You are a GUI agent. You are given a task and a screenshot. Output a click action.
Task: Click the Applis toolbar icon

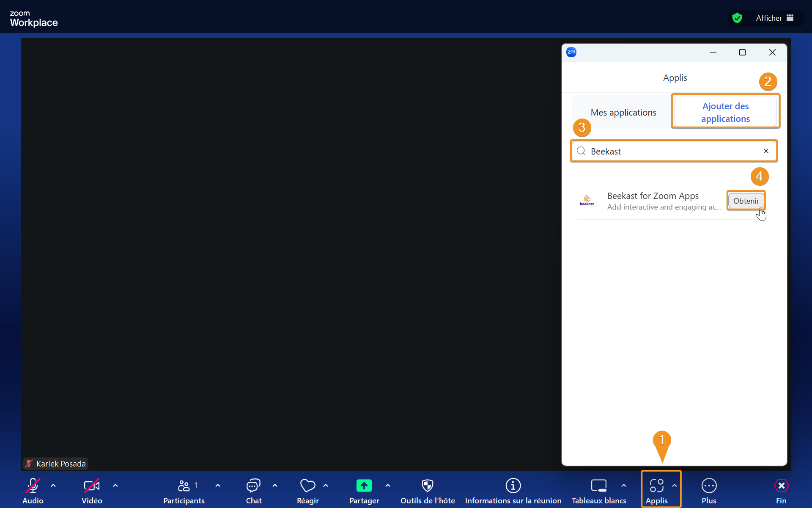[x=656, y=486]
